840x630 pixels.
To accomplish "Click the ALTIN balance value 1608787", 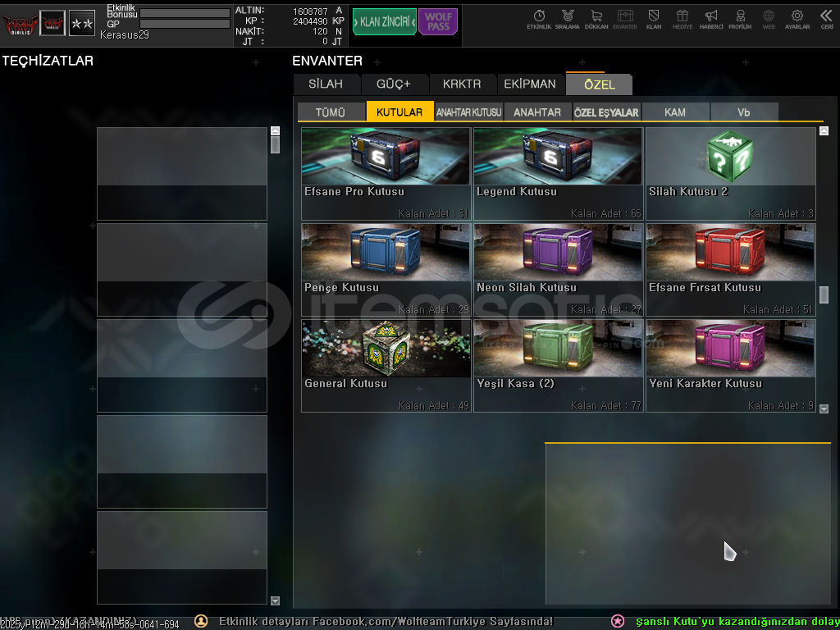I will coord(310,11).
